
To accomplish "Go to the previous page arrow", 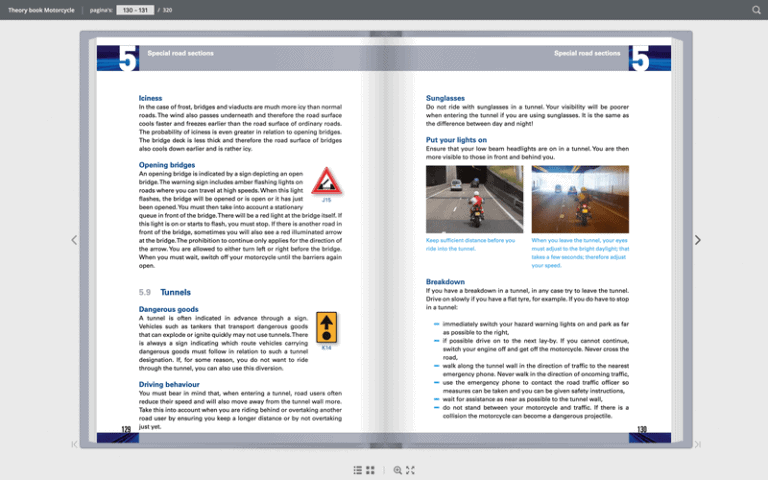I will point(74,240).
